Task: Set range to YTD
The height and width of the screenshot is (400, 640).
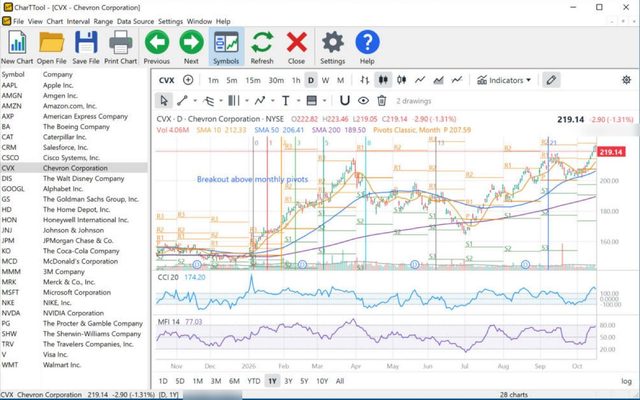Action: [253, 381]
